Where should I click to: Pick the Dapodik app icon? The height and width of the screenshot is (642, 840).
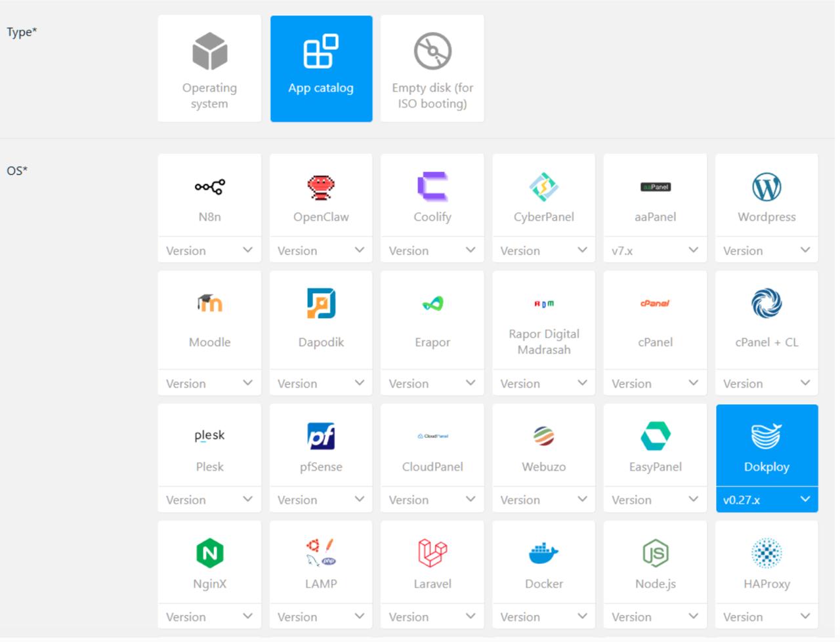pos(321,303)
